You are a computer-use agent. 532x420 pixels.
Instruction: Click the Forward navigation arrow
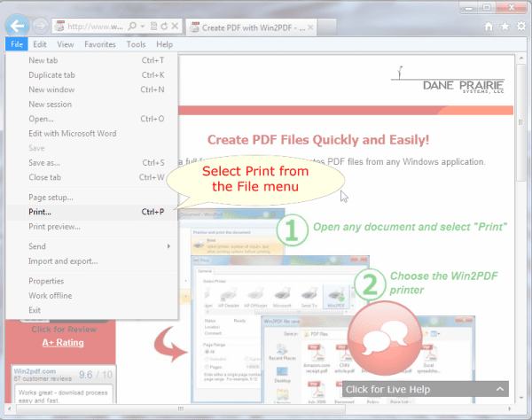point(42,26)
